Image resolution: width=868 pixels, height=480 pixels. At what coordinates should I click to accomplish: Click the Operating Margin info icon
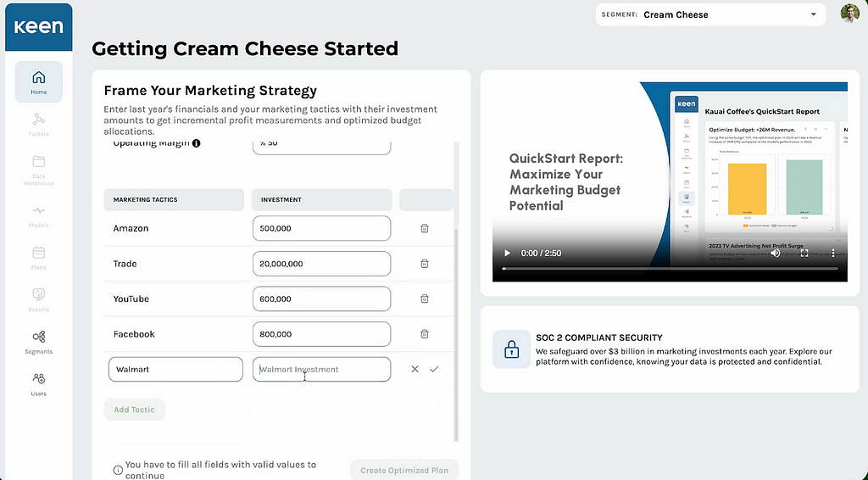196,143
